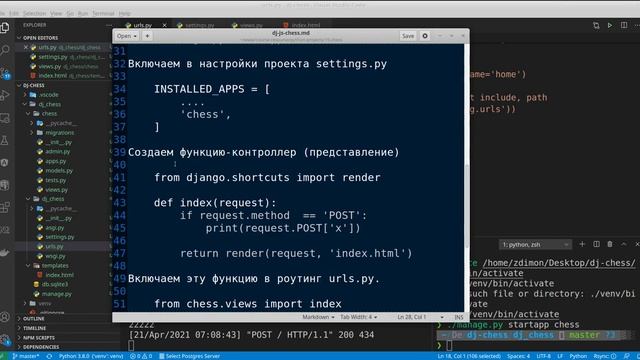Open the terminal selector dropdown '1: python, zsh'
Viewport: 640px width, 360px height.
(535, 244)
